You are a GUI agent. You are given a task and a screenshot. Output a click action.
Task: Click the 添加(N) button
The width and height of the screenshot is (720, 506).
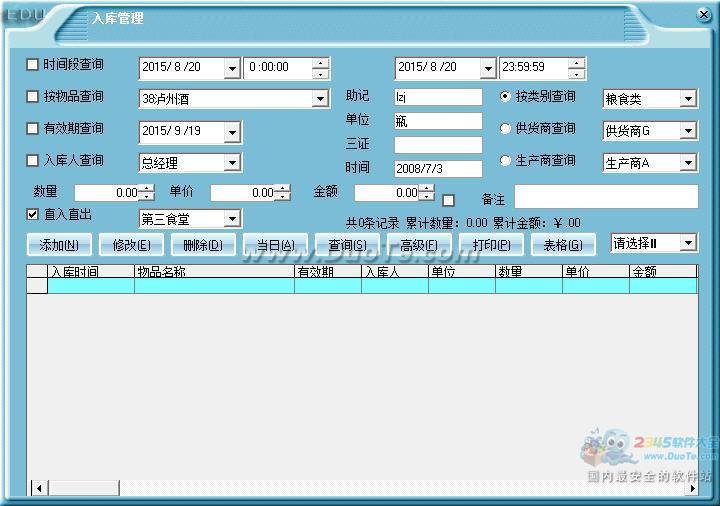(x=59, y=245)
